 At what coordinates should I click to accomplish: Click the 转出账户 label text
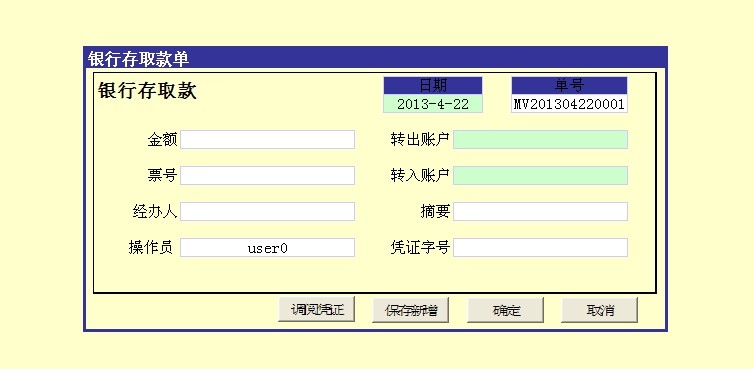coord(420,140)
